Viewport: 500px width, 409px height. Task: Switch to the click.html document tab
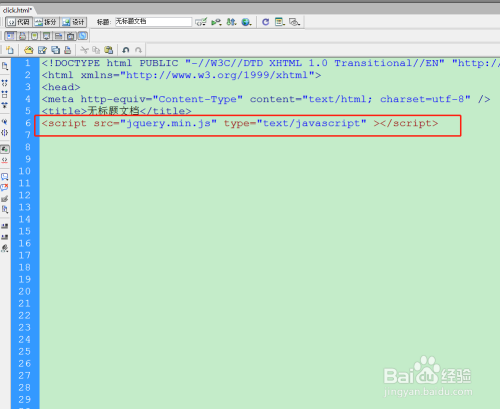[x=17, y=10]
